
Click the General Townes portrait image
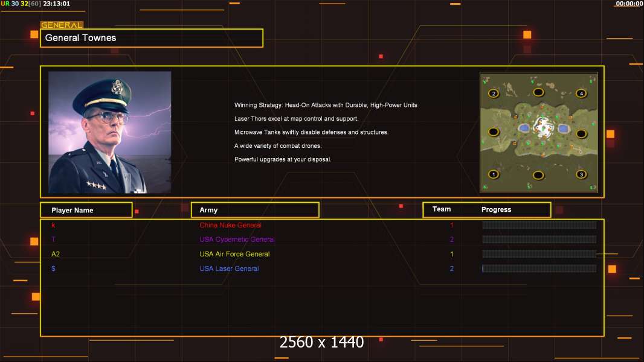[110, 132]
